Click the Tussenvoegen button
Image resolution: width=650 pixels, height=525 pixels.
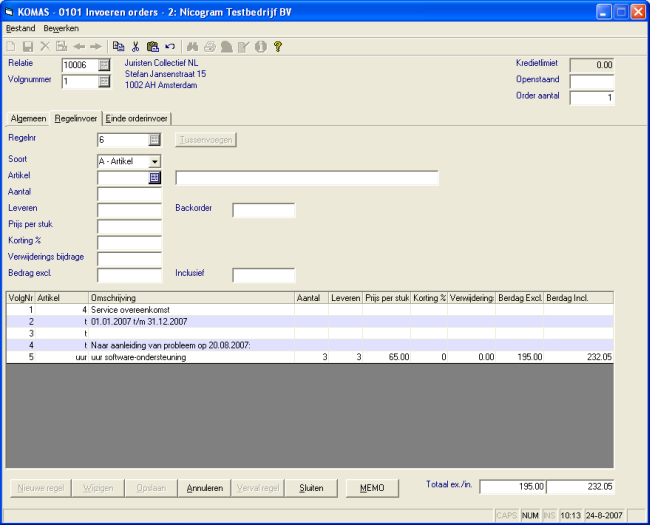click(x=206, y=140)
